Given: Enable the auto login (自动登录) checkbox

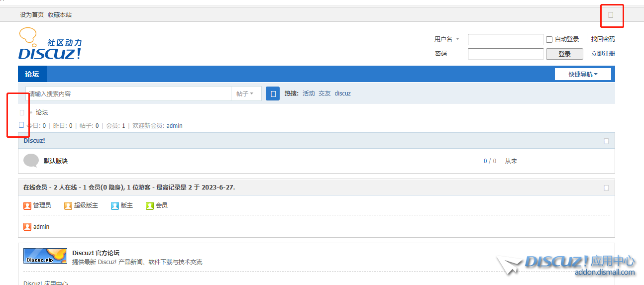Looking at the screenshot, I should point(549,39).
